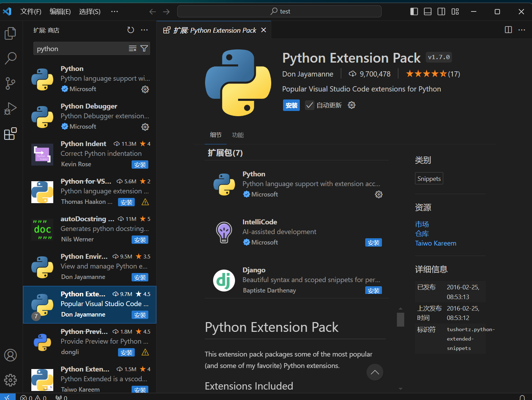Open manage gear for Python Debugger extension
Screen dimensions: 532x400
tap(145, 127)
